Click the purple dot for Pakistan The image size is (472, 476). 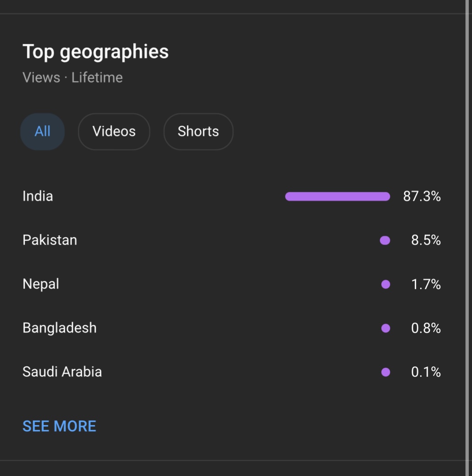[385, 240]
